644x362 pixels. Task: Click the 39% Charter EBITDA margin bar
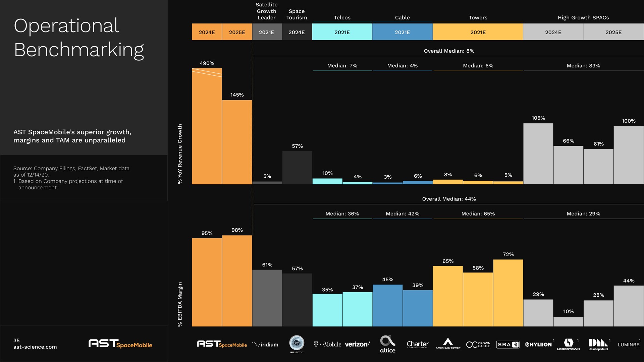tap(418, 308)
